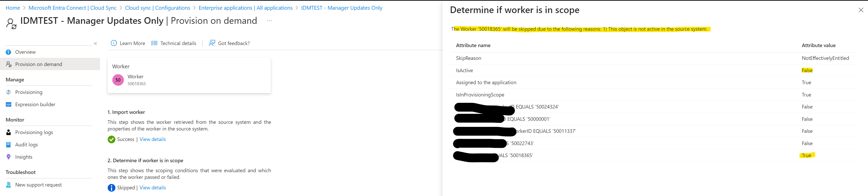Click the page header user sync icon
This screenshot has width=868, height=196.
[11, 24]
